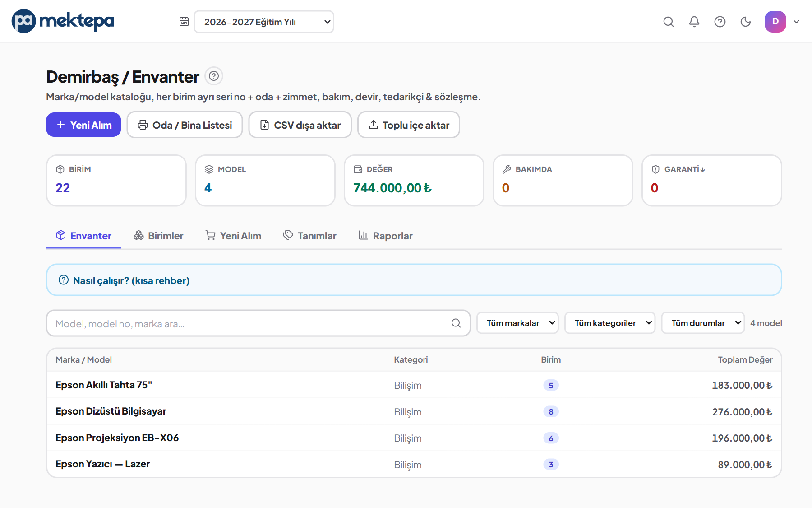Open the Yeni Alım tab
Screen dimensions: 812x508
233,236
